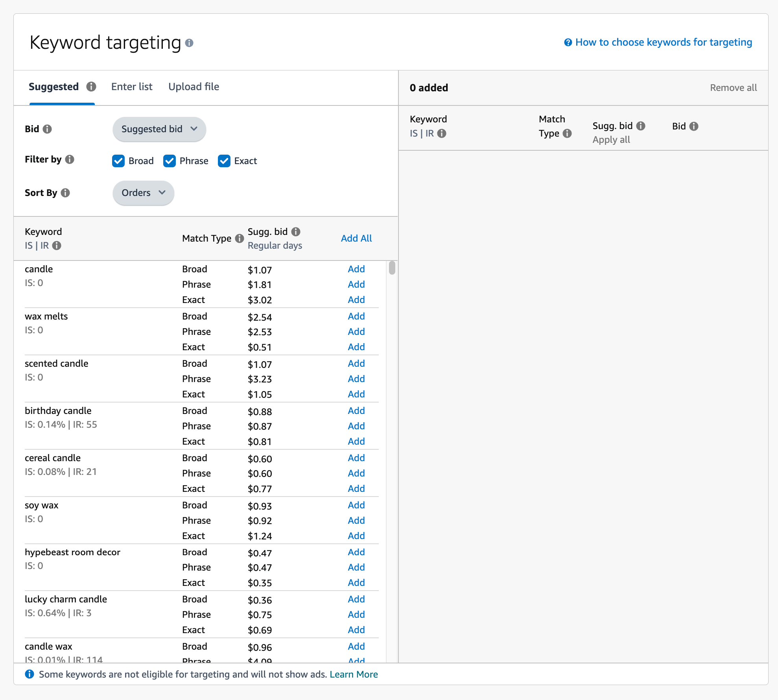Click the info icon beside eligibility notice
The image size is (778, 700).
pyautogui.click(x=29, y=674)
